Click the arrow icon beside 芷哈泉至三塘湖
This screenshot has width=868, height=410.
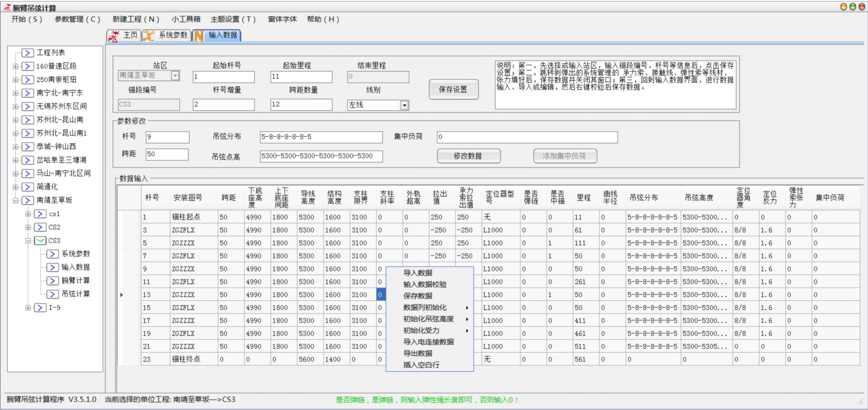point(28,160)
